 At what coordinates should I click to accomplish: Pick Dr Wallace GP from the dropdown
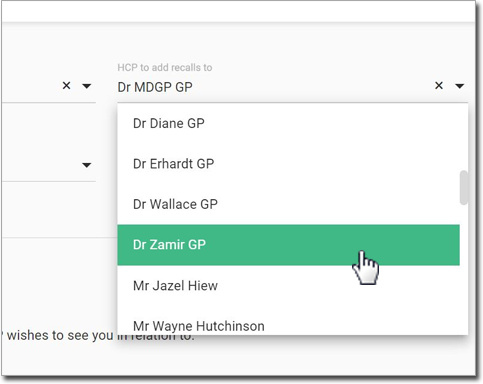pos(288,204)
